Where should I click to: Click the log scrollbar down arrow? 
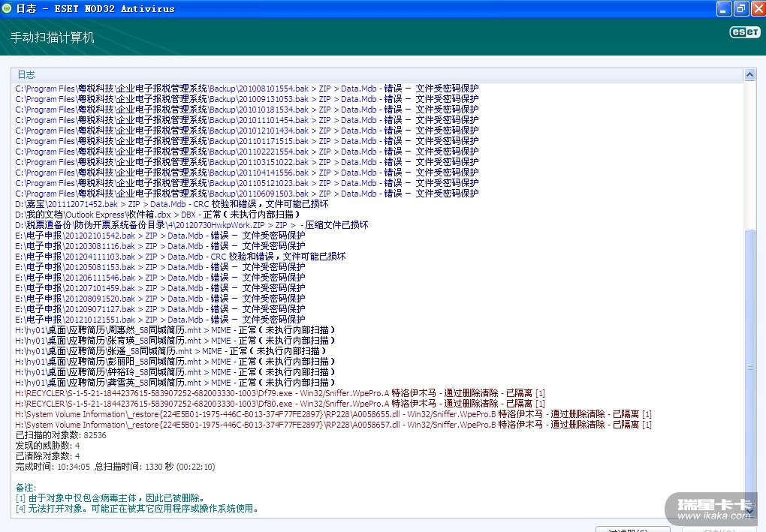click(x=749, y=512)
